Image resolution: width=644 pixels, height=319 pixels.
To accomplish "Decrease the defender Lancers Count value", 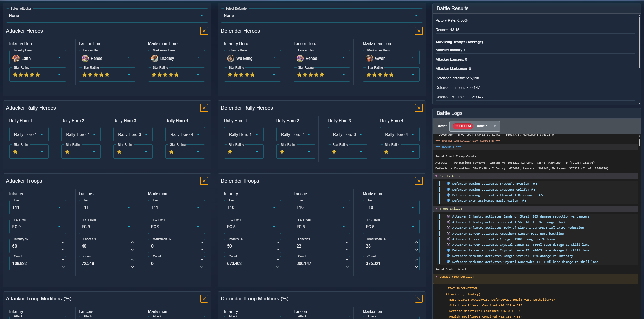I will point(347,267).
